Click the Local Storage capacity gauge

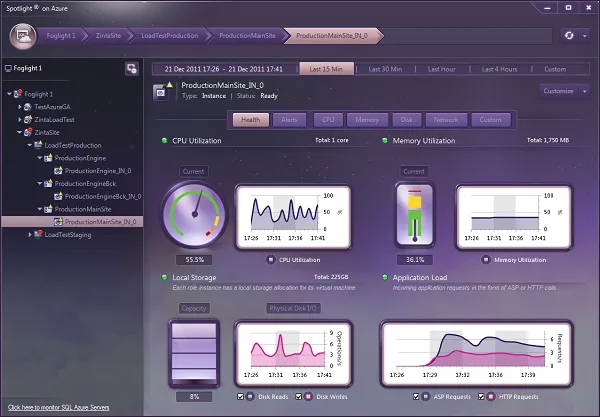[x=194, y=353]
